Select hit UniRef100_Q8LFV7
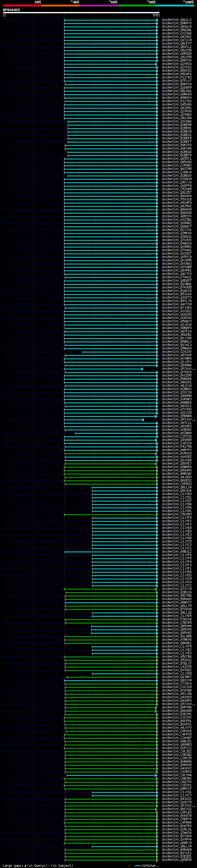The image size is (197, 868). pyautogui.click(x=177, y=43)
